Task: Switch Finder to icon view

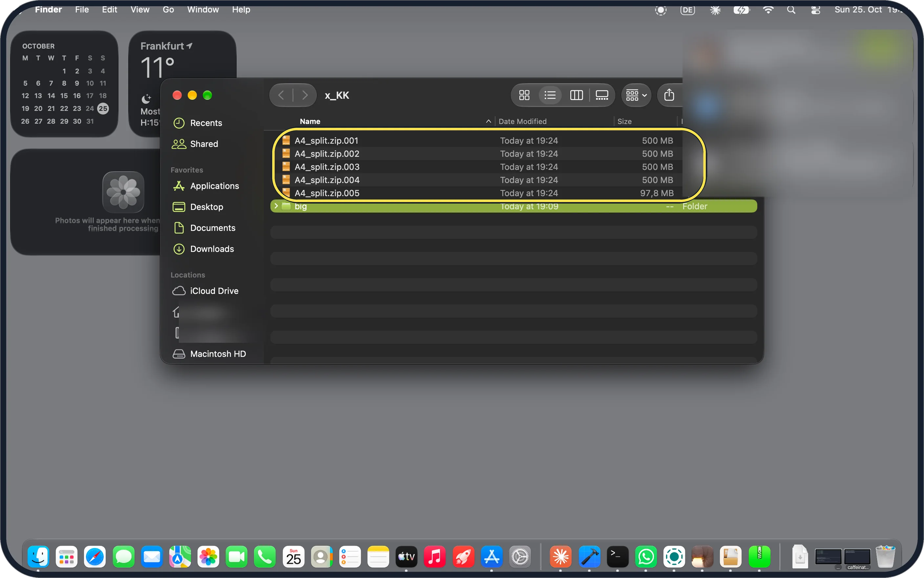Action: pyautogui.click(x=524, y=95)
